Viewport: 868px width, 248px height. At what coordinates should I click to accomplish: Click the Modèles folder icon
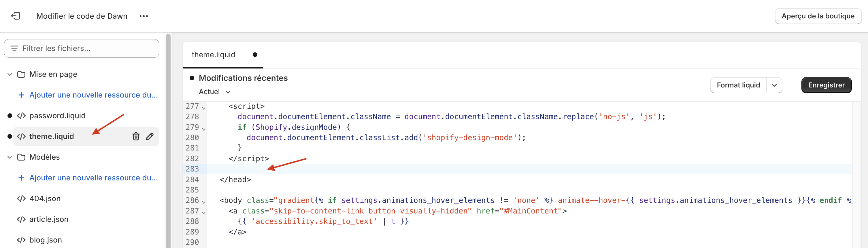pos(21,157)
